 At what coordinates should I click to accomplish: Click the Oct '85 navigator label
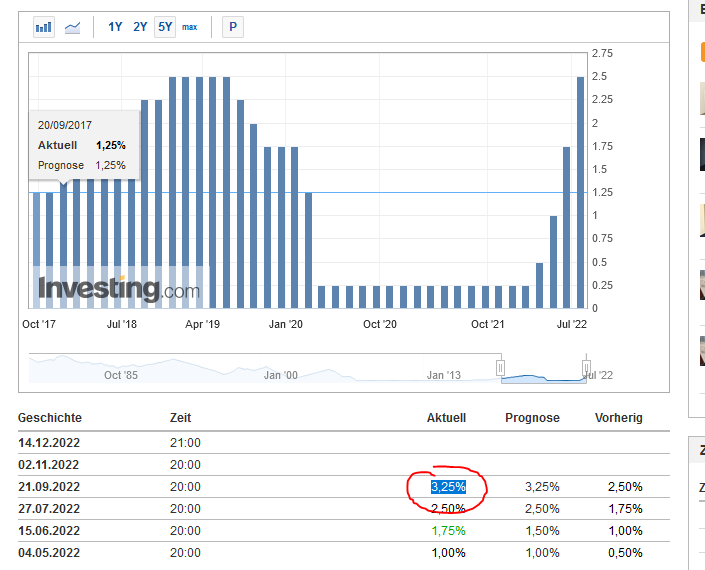tap(121, 375)
